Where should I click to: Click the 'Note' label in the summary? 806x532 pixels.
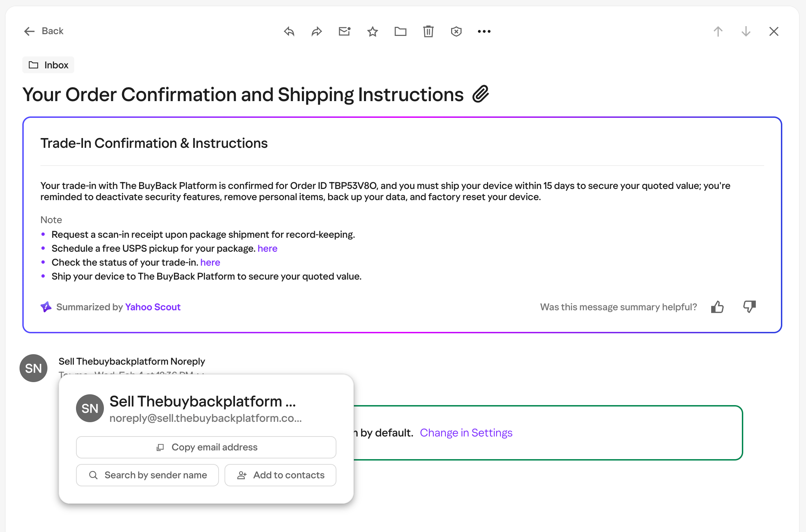coord(51,220)
